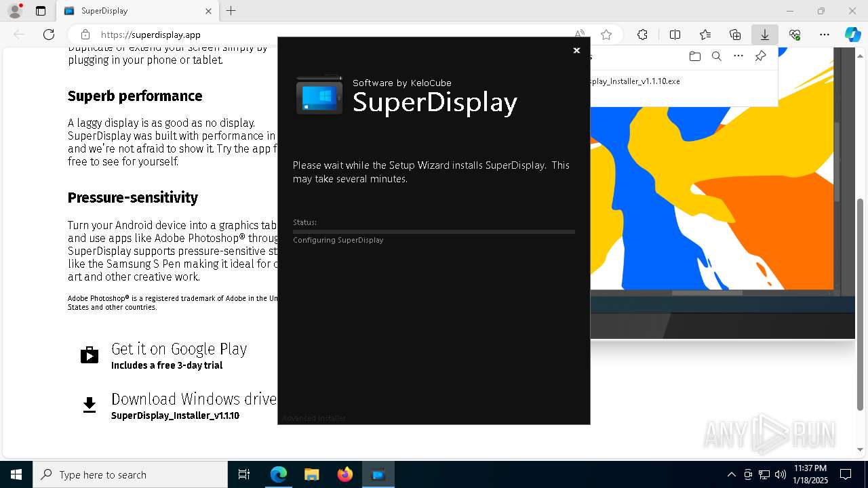868x488 pixels.
Task: Click the site lock info icon
Action: 85,35
